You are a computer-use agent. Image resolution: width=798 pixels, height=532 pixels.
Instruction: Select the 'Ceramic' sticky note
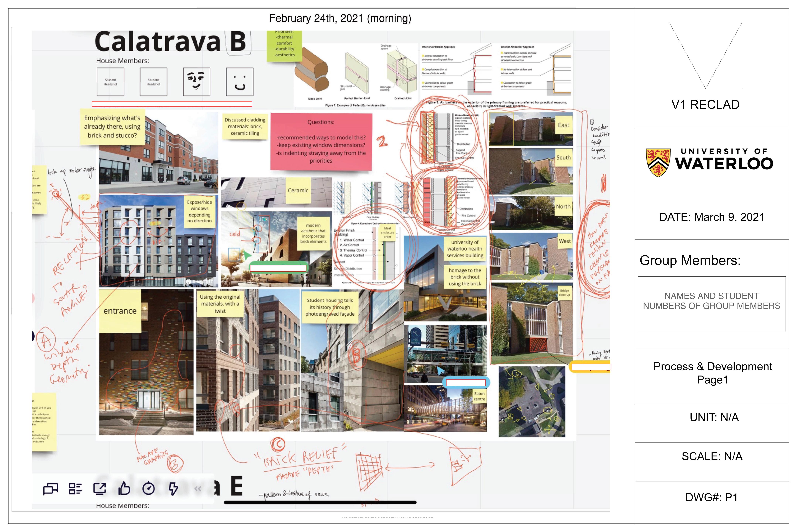298,191
